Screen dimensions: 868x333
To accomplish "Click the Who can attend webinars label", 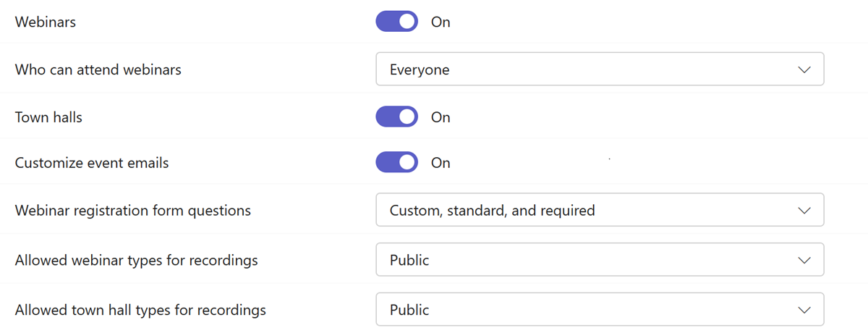I will pyautogui.click(x=98, y=69).
